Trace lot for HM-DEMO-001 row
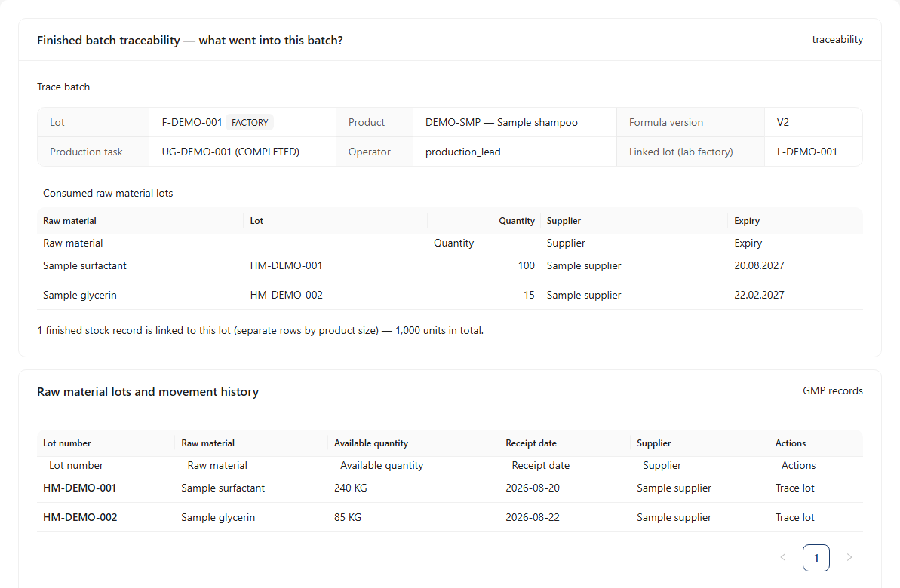The width and height of the screenshot is (900, 588). click(794, 488)
